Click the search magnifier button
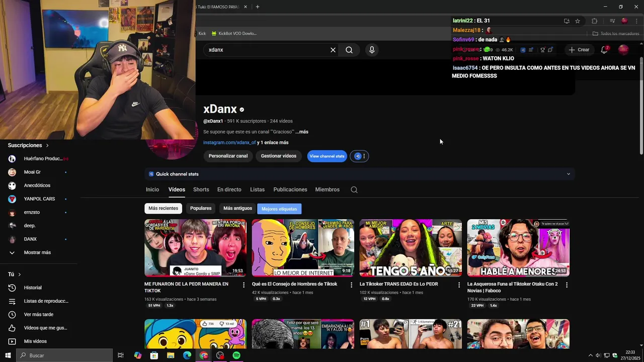 click(x=349, y=50)
